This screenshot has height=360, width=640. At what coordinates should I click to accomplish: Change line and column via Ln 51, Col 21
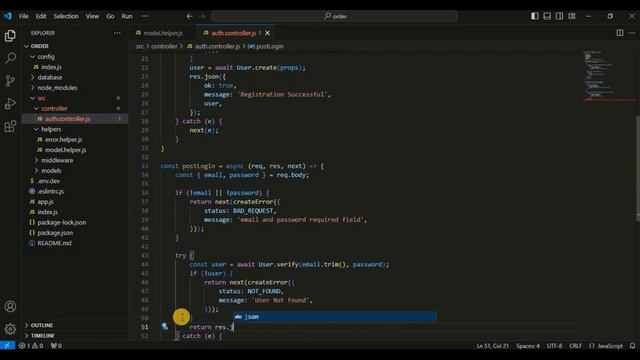pos(493,346)
